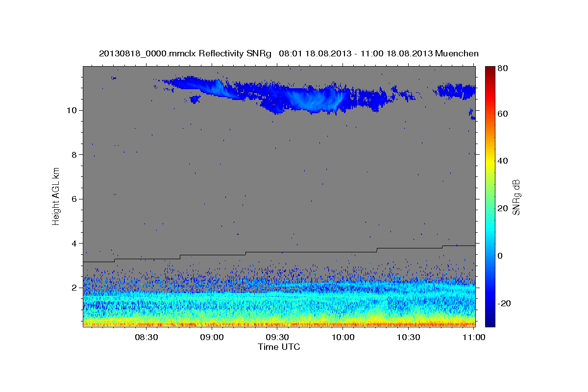The image size is (588, 392).
Task: Click the black stepped line near 3.5 km
Action: [279, 253]
